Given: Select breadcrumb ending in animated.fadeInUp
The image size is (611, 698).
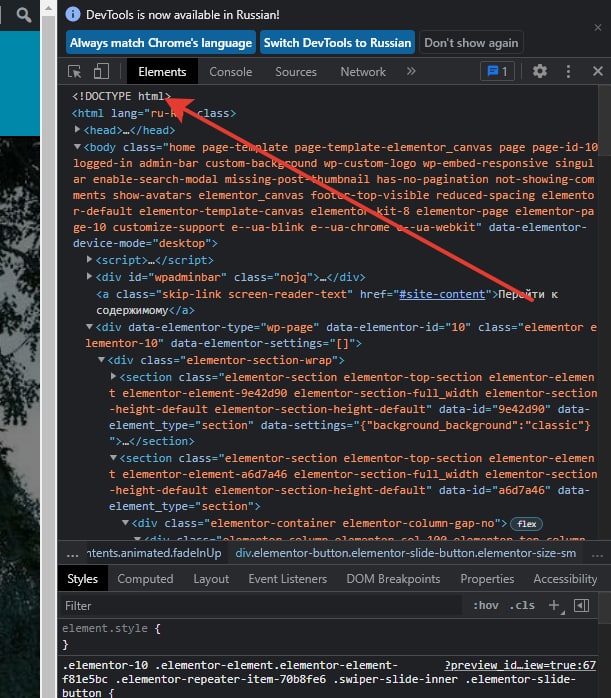Looking at the screenshot, I should pyautogui.click(x=154, y=553).
